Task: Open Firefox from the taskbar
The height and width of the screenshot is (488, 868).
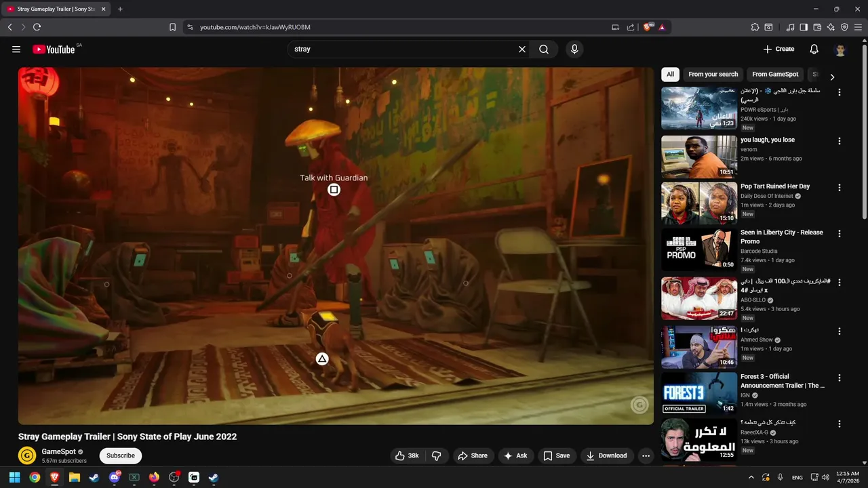Action: tap(154, 477)
